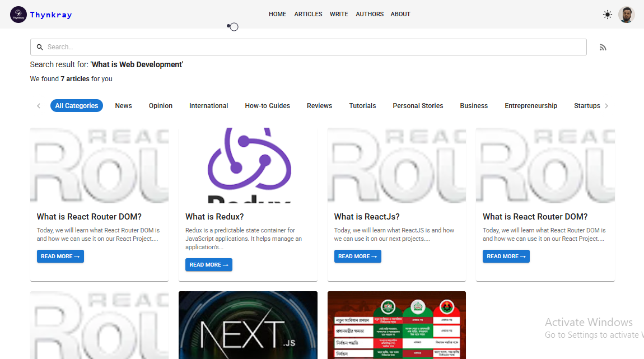
Task: Filter articles by Business
Action: pos(474,105)
